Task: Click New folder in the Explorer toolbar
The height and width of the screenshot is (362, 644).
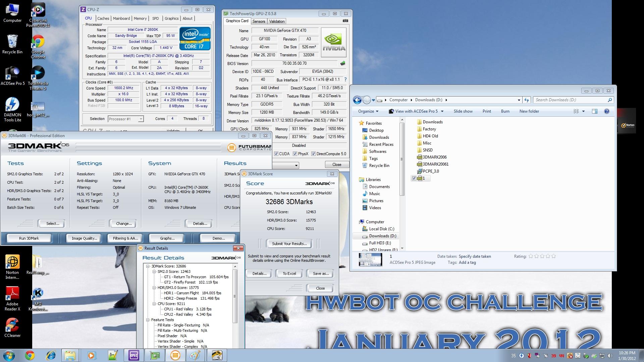Action: 529,111
